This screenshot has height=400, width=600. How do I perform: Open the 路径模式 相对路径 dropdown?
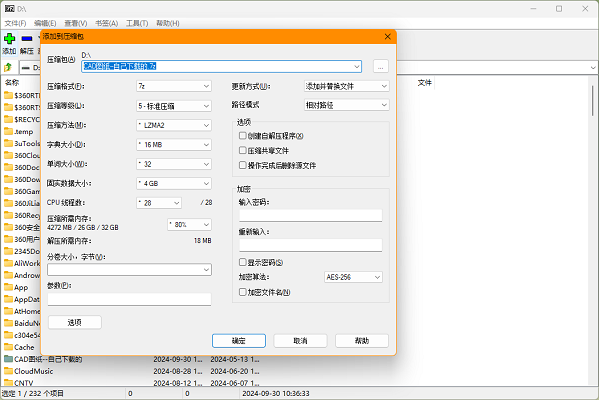point(347,105)
